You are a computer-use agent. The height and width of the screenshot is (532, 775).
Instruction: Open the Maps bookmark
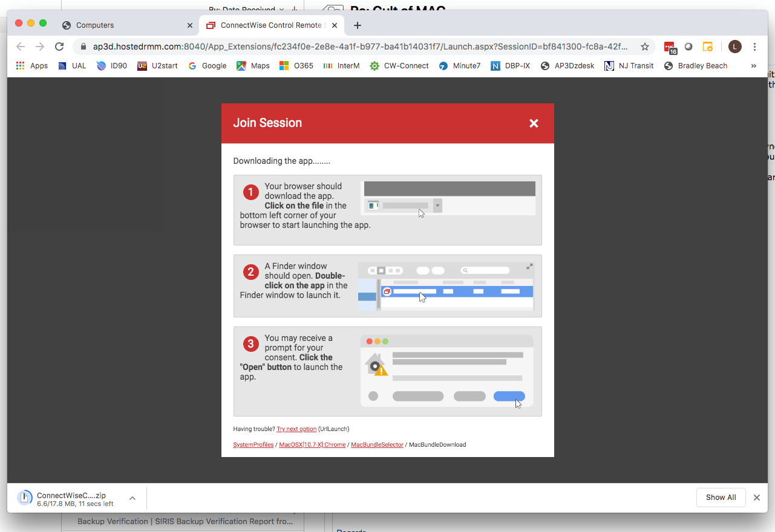point(253,65)
